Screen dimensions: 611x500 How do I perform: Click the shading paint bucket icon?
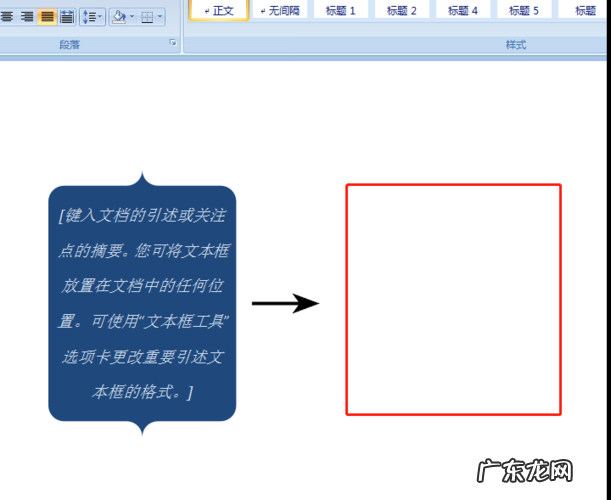[118, 16]
